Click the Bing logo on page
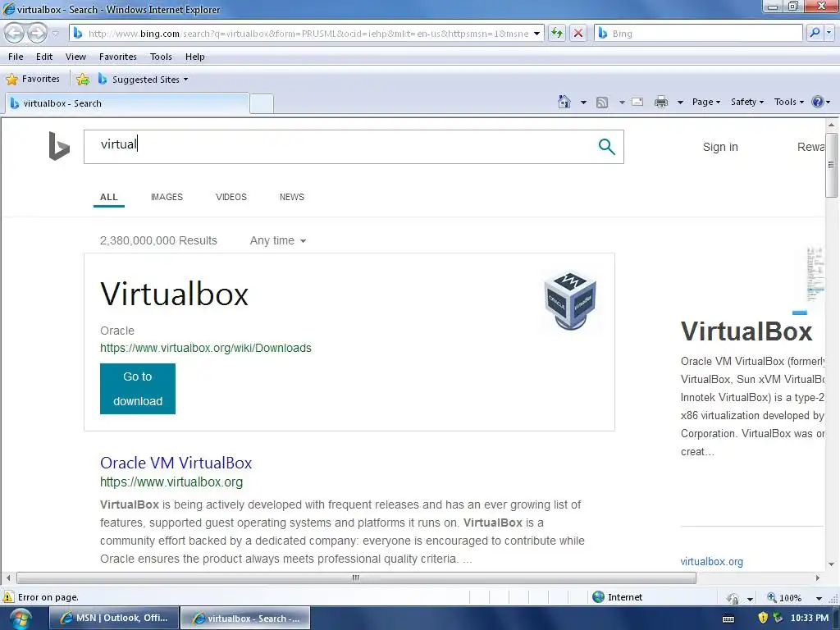The image size is (840, 630). point(59,146)
